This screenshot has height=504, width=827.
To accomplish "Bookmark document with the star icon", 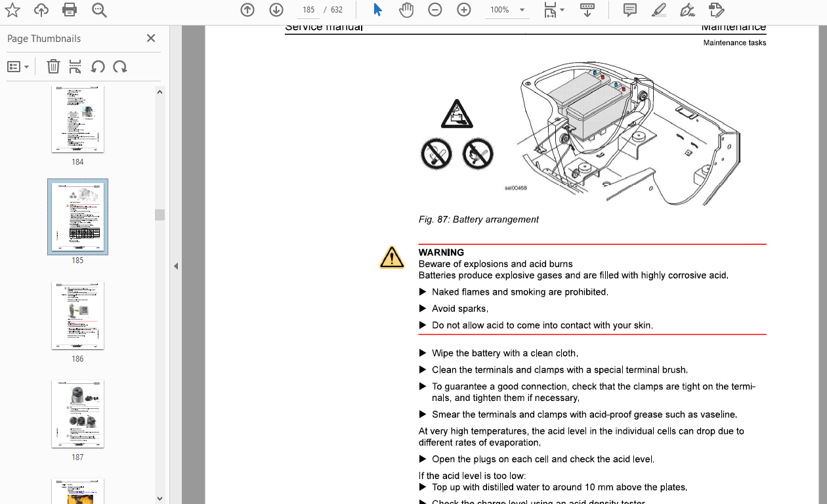I will [x=12, y=10].
